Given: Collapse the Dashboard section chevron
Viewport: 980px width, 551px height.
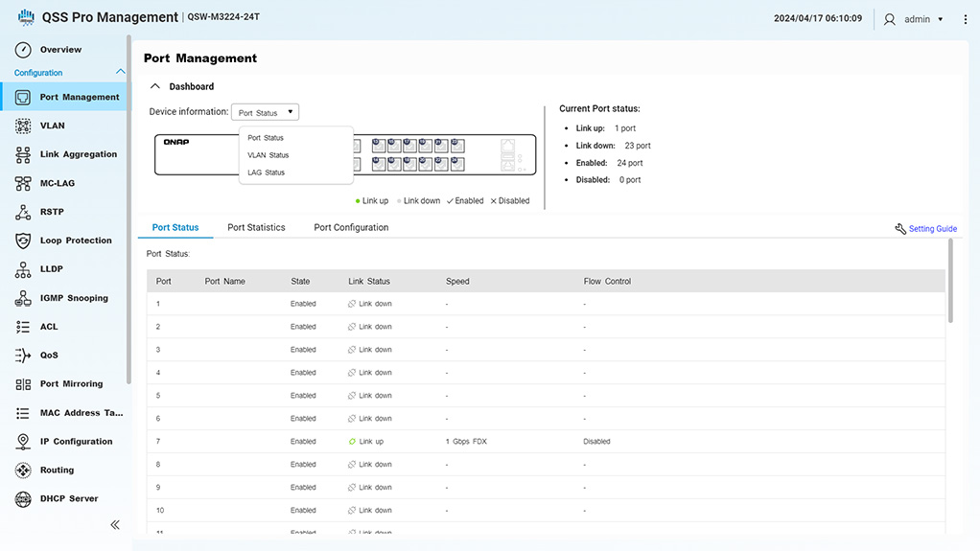Looking at the screenshot, I should [x=155, y=86].
